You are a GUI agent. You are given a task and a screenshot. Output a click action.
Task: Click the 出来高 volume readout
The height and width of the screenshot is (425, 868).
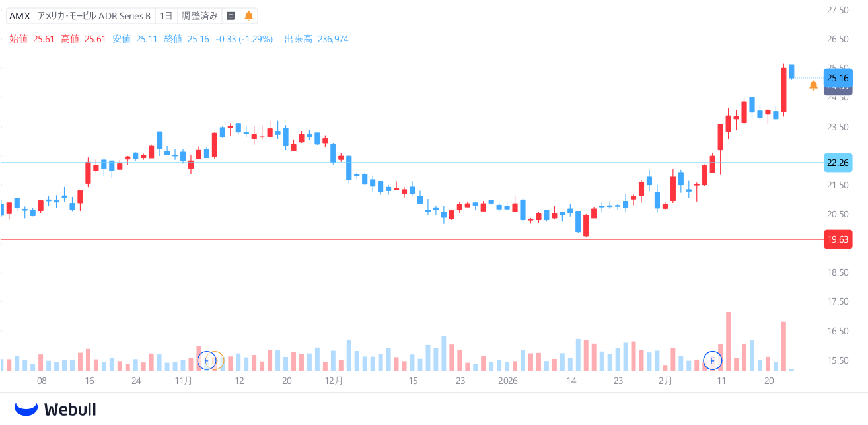(x=316, y=39)
